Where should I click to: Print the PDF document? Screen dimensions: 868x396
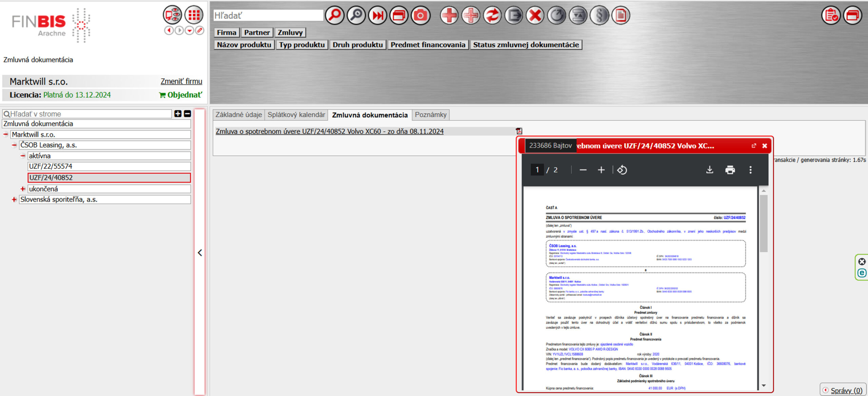coord(730,170)
